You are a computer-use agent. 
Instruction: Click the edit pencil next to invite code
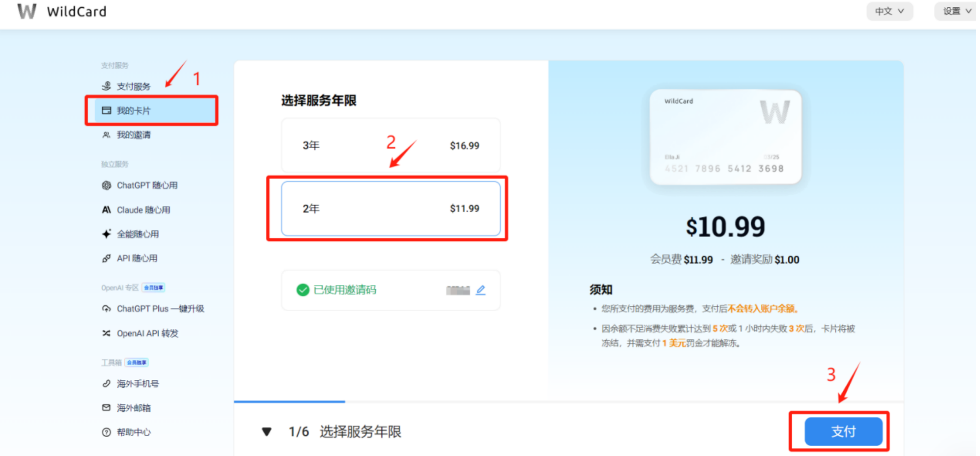481,290
